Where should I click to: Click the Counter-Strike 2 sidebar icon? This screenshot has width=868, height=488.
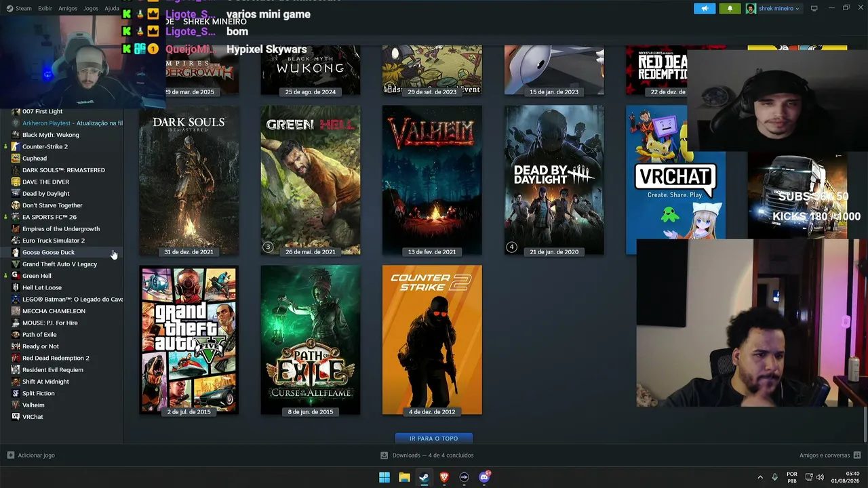pos(16,146)
